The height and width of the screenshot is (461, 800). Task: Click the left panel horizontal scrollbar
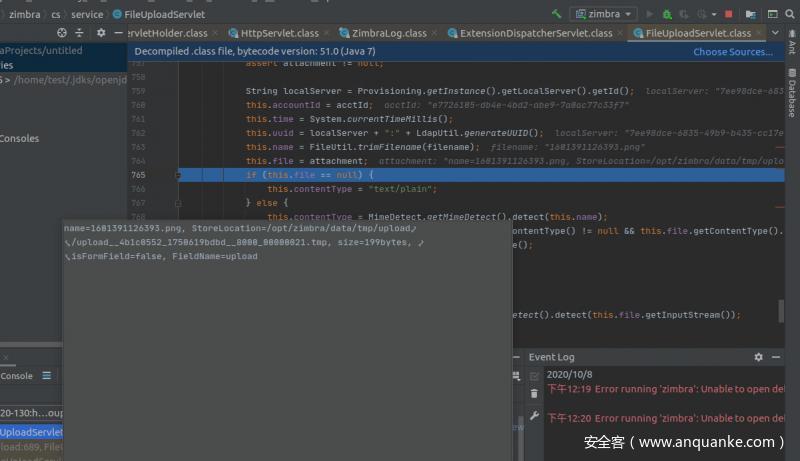[x=31, y=345]
